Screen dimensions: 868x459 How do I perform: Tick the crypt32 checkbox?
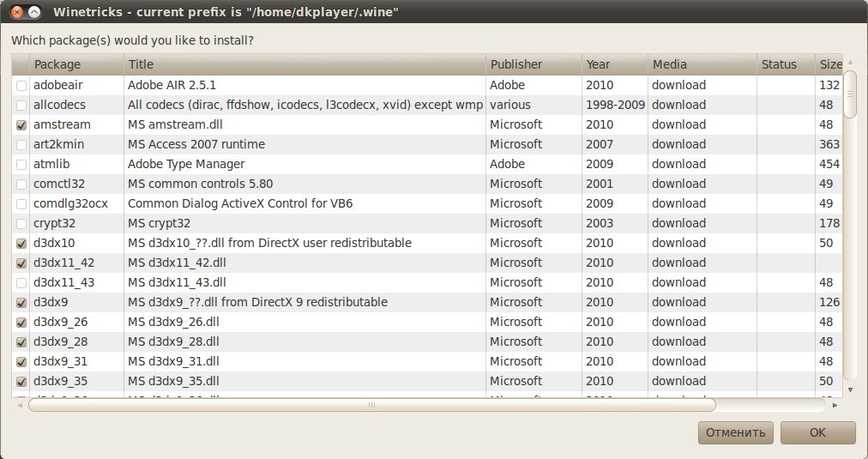[x=21, y=224]
